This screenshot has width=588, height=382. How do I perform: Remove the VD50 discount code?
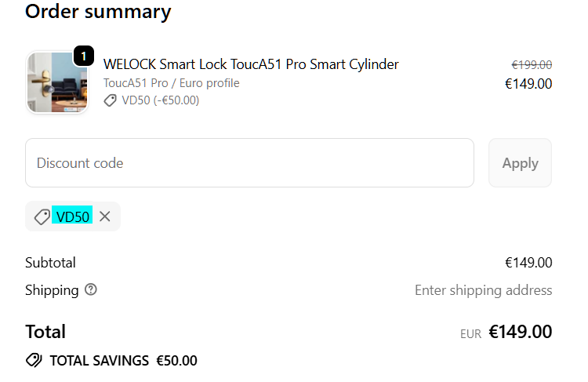click(105, 216)
